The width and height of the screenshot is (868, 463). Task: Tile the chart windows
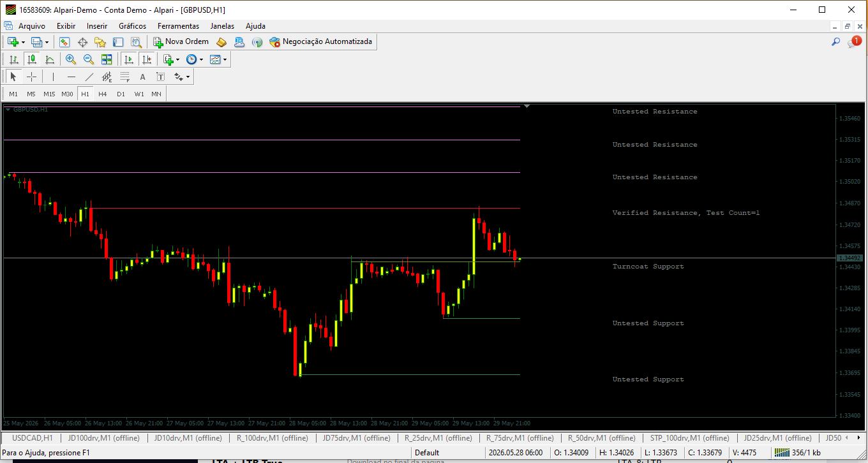107,59
